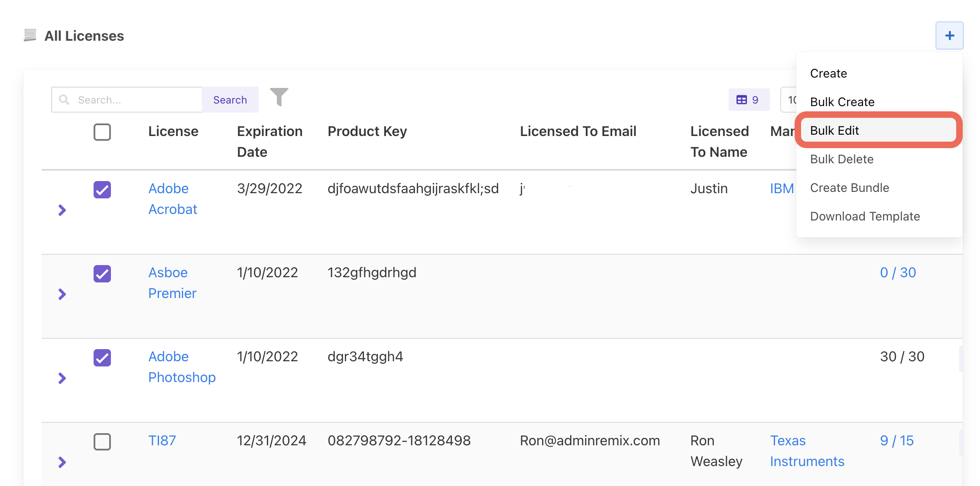
Task: Click the All Licenses header icon
Action: pyautogui.click(x=30, y=35)
